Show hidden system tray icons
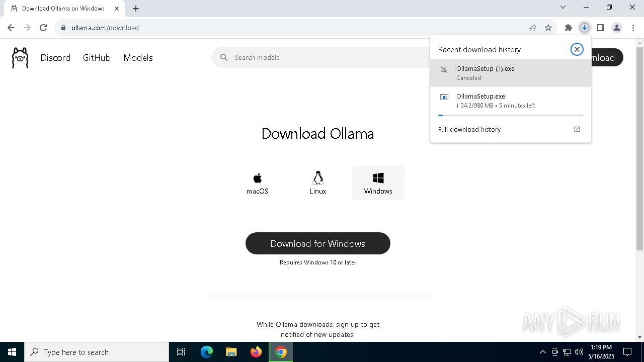Screen dimensions: 644x362 (542, 352)
